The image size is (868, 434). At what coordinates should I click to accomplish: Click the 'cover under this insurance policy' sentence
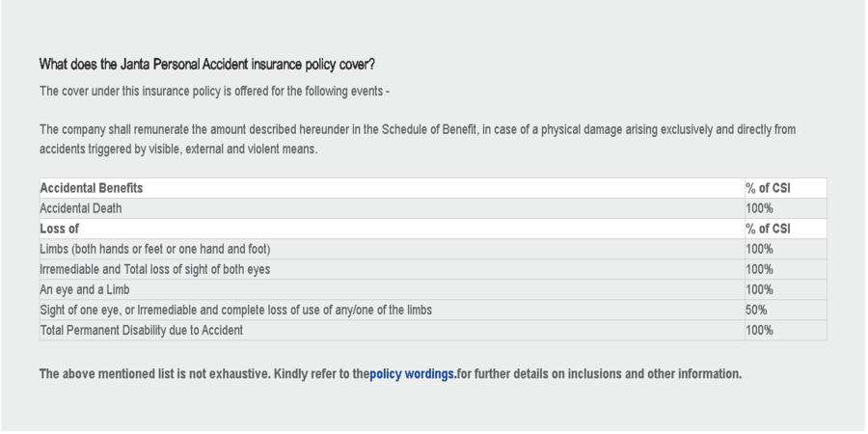[x=214, y=91]
